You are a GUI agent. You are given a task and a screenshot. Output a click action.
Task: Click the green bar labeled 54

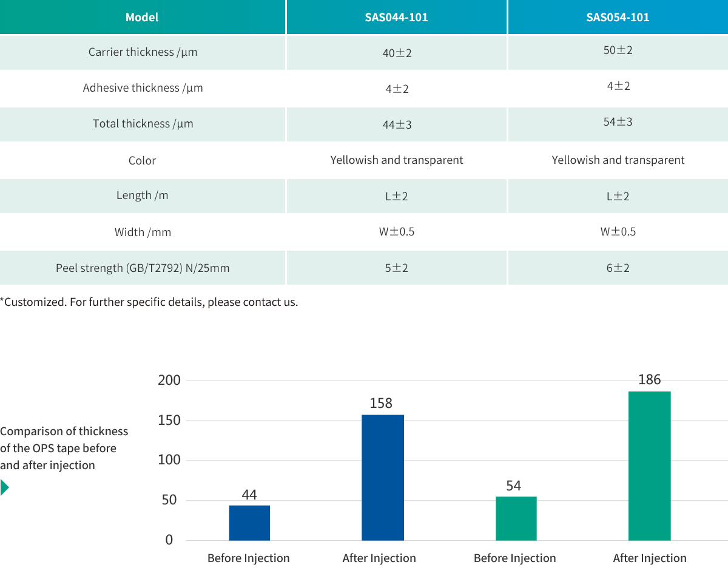coord(516,518)
